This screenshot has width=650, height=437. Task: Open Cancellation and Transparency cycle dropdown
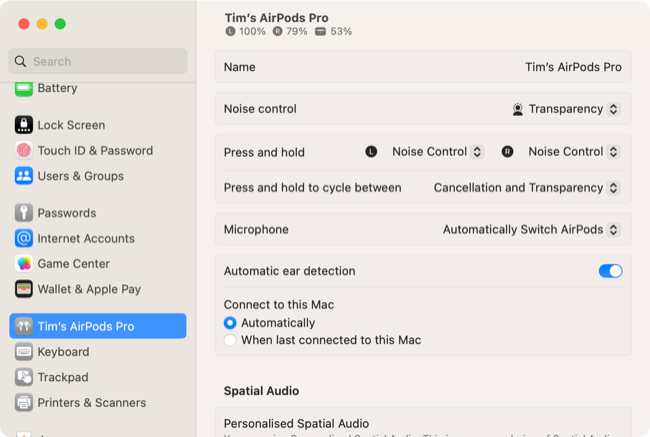coord(526,188)
